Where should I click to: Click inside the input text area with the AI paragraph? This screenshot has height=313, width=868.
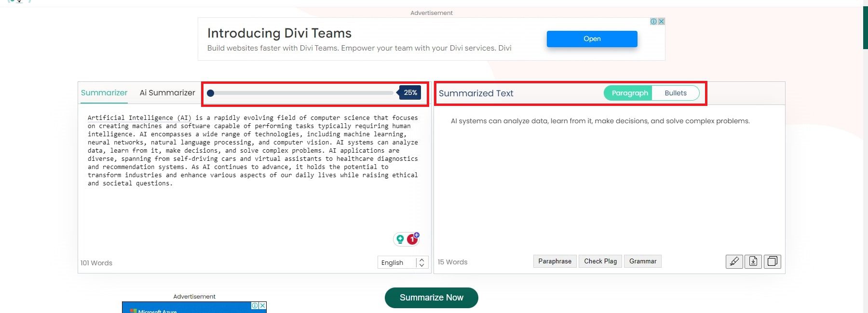click(254, 181)
